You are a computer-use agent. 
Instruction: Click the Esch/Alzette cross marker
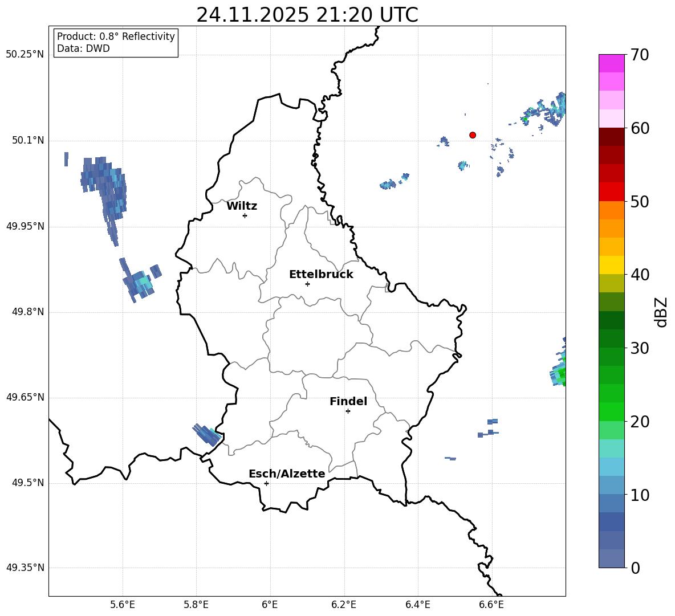click(266, 483)
